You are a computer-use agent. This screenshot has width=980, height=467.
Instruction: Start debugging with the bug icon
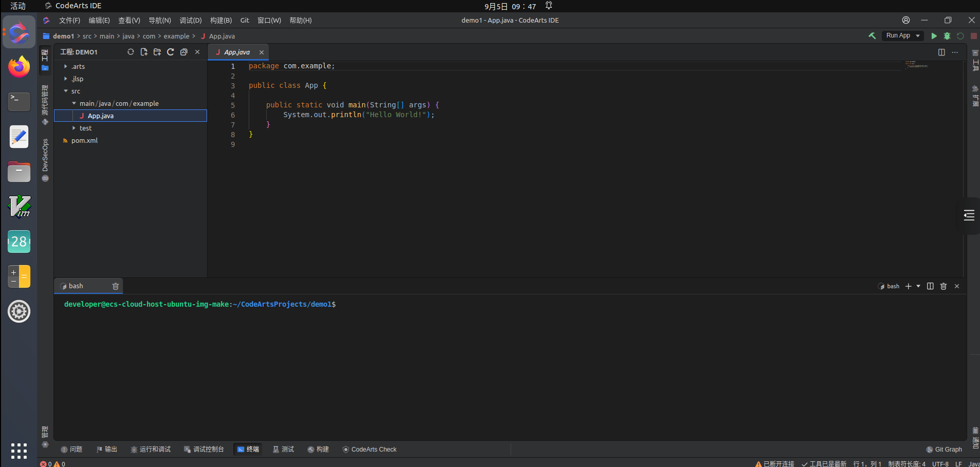pos(947,36)
